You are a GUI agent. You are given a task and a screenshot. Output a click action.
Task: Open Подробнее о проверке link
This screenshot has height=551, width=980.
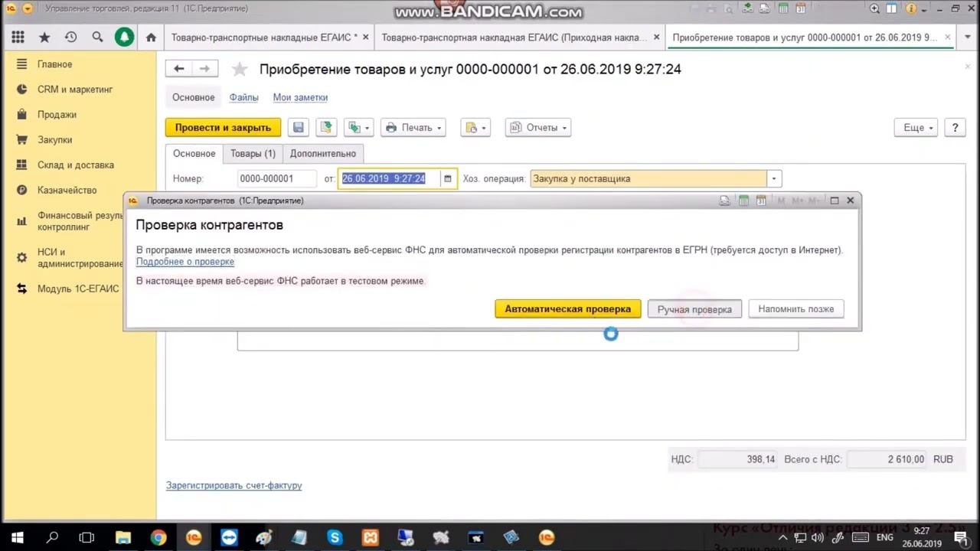point(185,262)
